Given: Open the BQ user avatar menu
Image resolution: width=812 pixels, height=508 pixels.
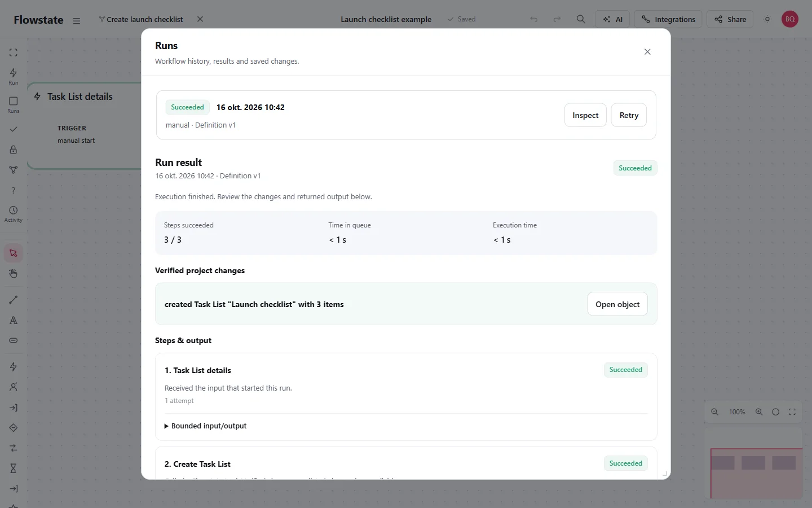Looking at the screenshot, I should coord(790,19).
